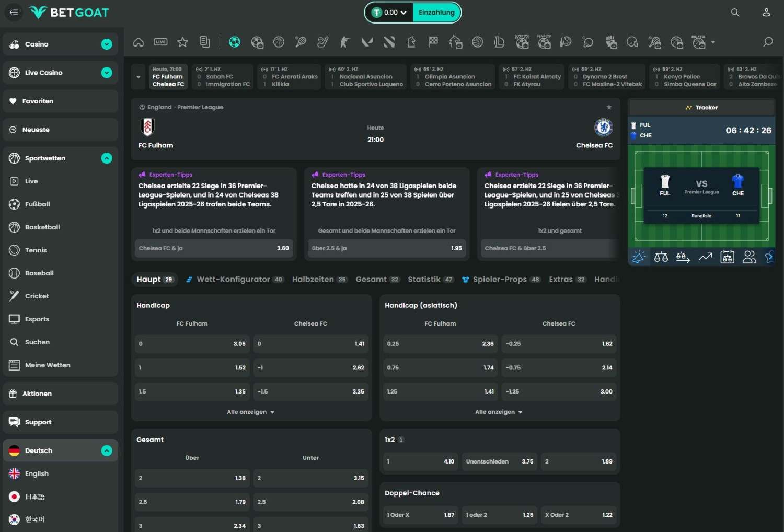Open the bet slip documents icon
Image resolution: width=784 pixels, height=532 pixels.
coord(205,42)
